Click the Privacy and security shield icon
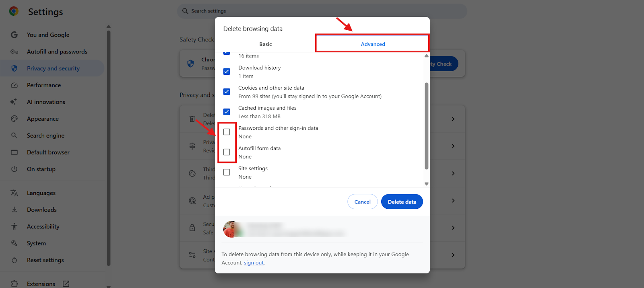 tap(14, 68)
